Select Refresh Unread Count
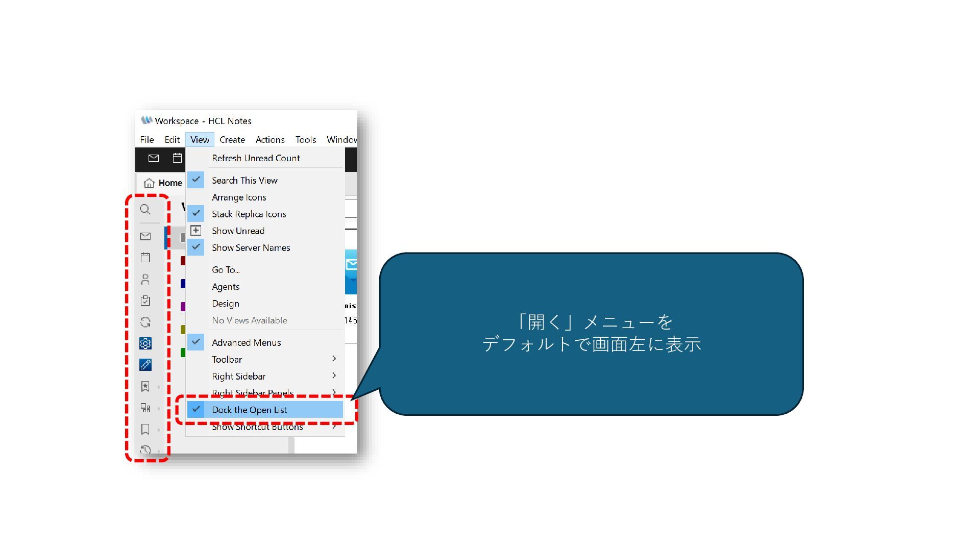This screenshot has height=551, width=980. [256, 158]
